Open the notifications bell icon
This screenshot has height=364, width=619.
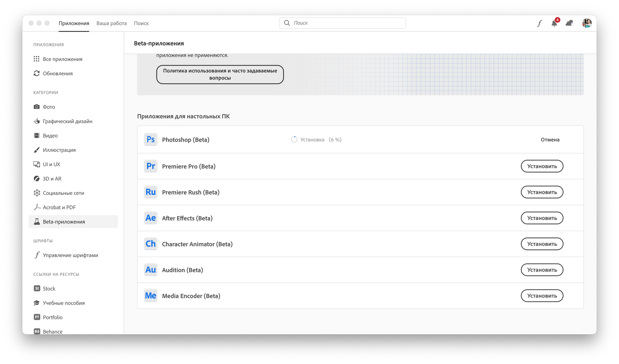554,23
